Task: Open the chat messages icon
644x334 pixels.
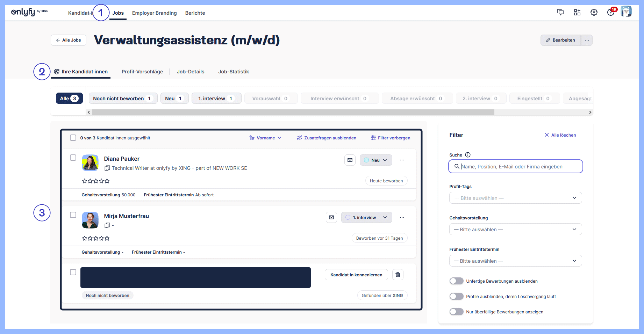Action: 560,13
